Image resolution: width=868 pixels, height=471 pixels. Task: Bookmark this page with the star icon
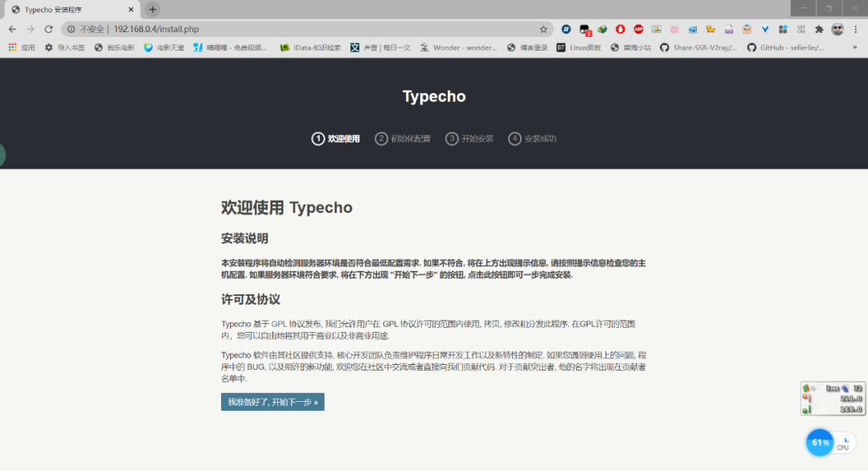pos(543,29)
